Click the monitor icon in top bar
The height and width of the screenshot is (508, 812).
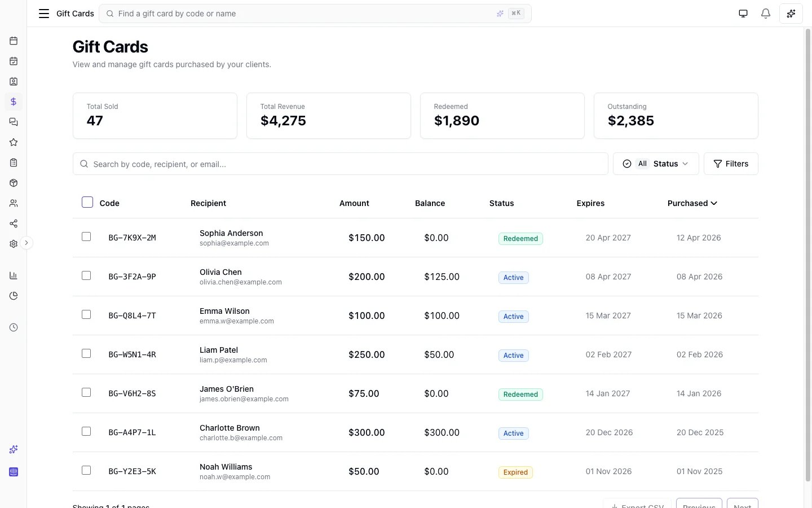click(x=743, y=14)
